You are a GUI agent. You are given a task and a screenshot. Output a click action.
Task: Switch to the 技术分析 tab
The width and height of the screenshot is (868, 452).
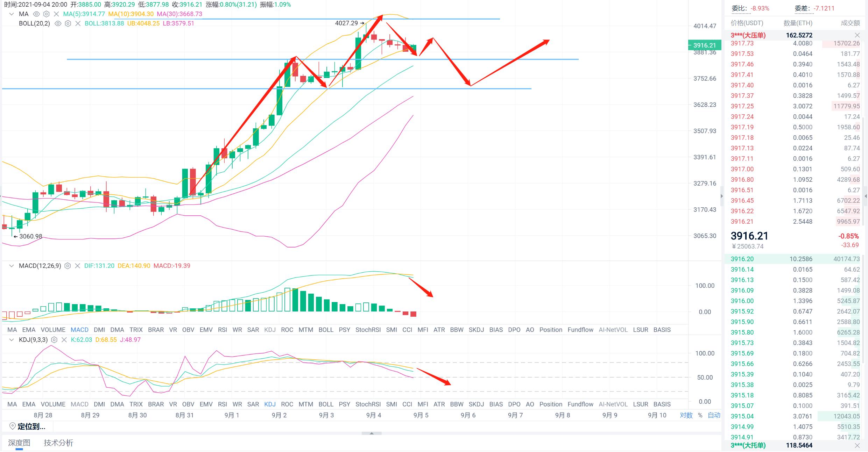point(58,443)
